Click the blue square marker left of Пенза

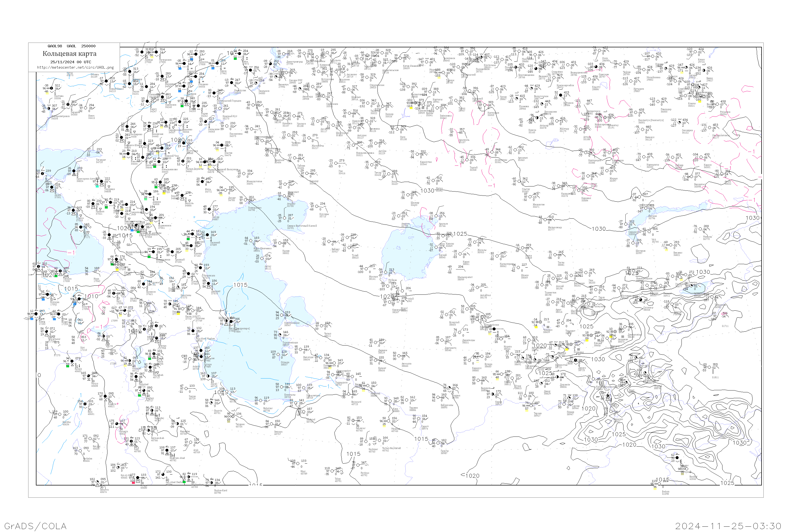tap(213, 68)
